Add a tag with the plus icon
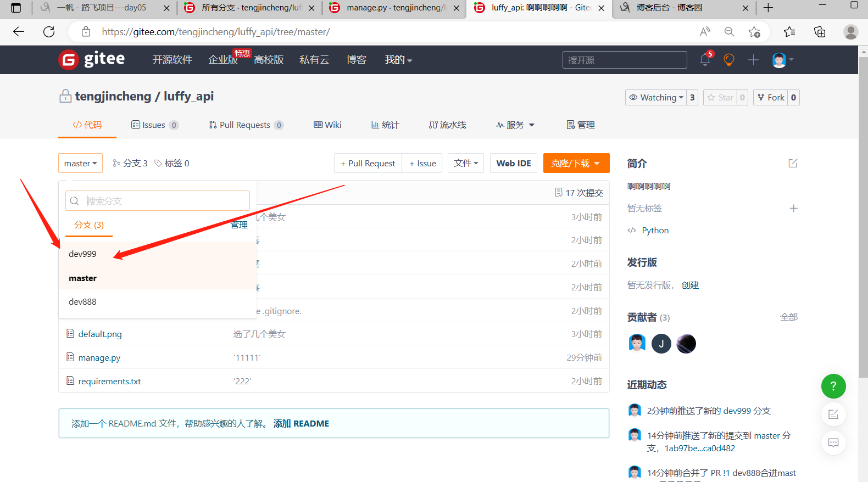The image size is (868, 482). pyautogui.click(x=793, y=208)
